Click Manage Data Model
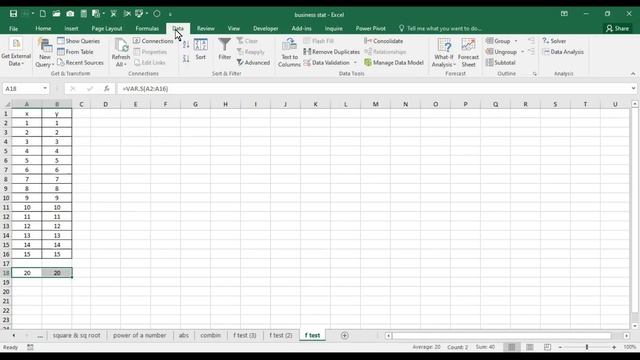This screenshot has height=360, width=640. (x=394, y=62)
